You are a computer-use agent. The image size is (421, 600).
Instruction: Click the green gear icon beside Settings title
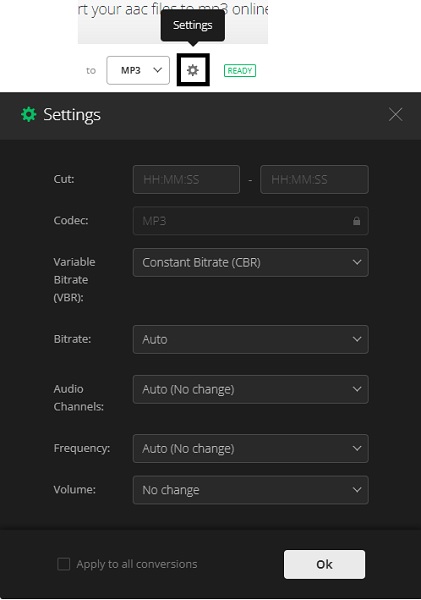(29, 114)
